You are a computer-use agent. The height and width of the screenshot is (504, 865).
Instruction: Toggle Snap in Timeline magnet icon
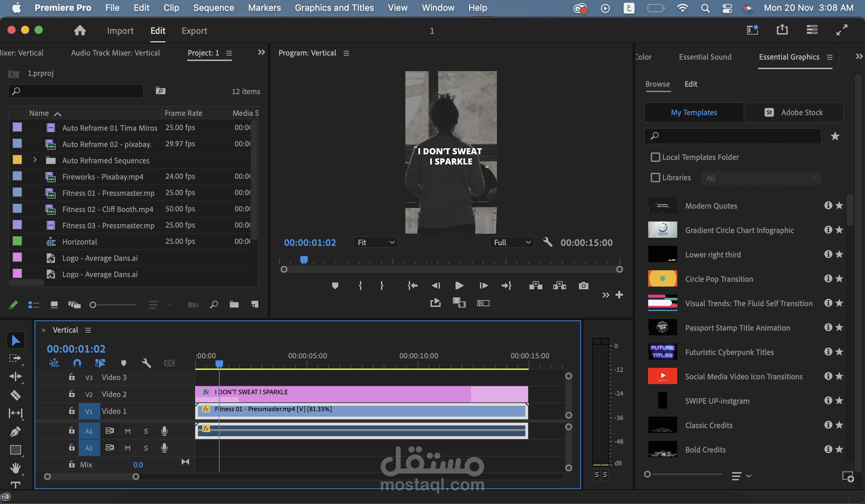point(77,363)
